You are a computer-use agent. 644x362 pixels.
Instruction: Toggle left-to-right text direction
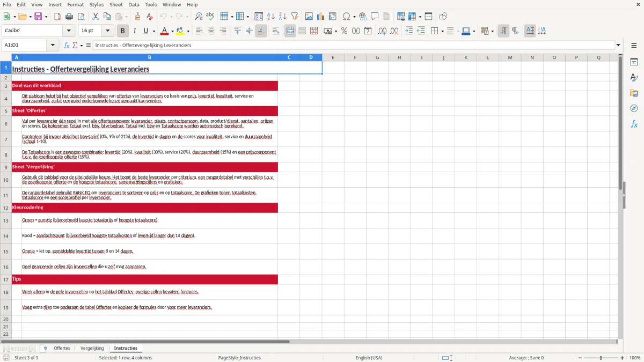click(x=503, y=31)
